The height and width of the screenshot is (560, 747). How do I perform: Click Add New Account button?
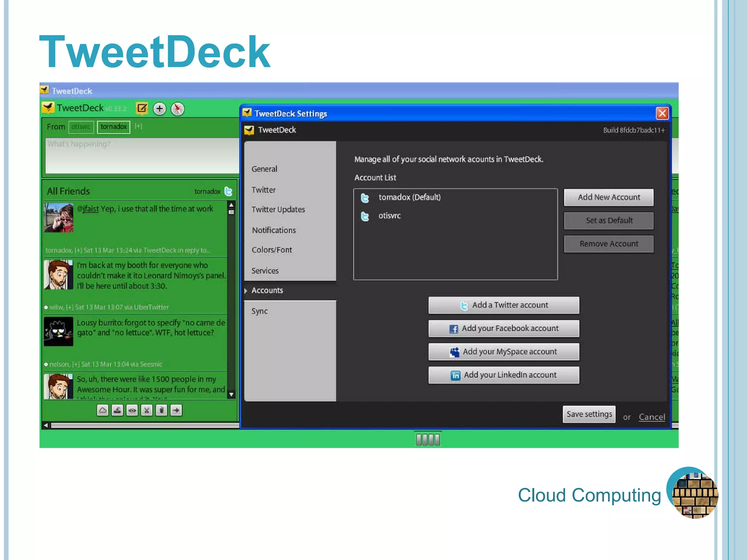609,197
